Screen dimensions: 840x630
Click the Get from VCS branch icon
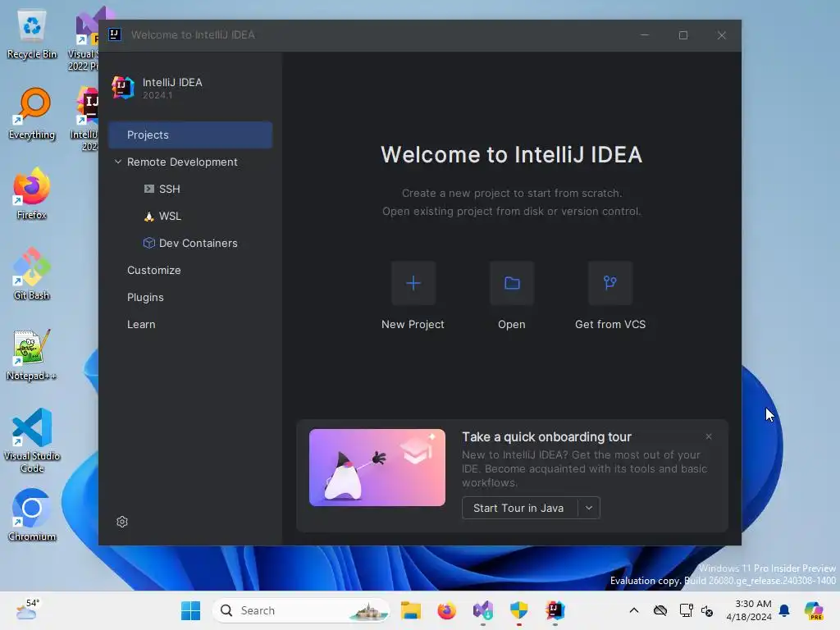[x=610, y=283]
